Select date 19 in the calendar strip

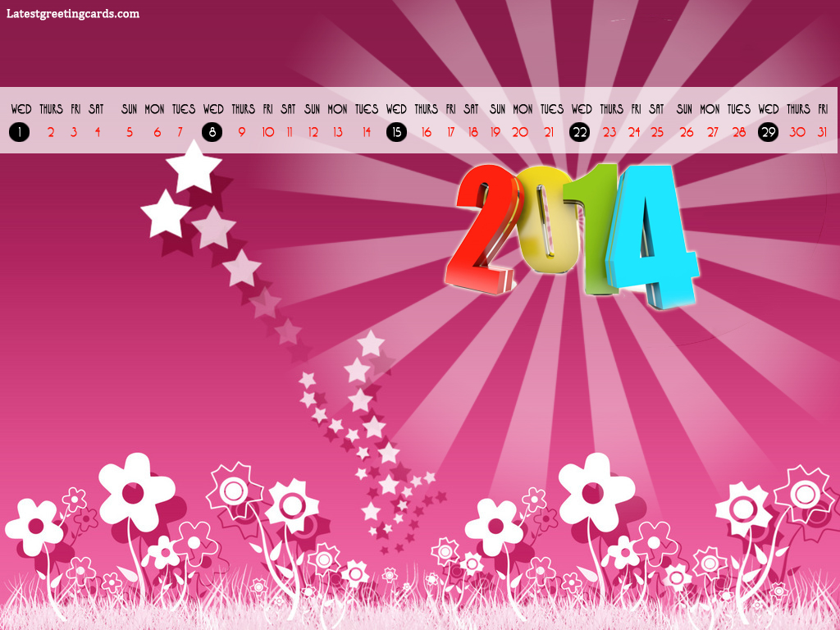point(495,132)
